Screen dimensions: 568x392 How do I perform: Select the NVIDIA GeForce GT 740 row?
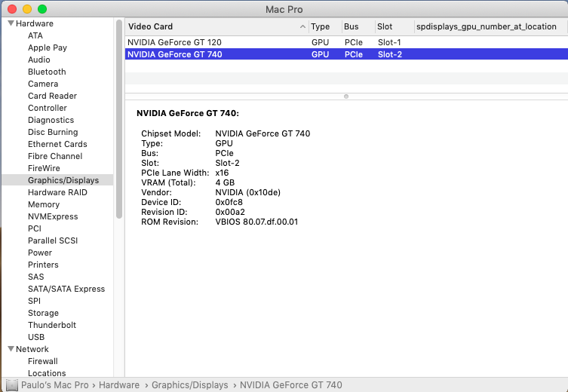[346, 54]
